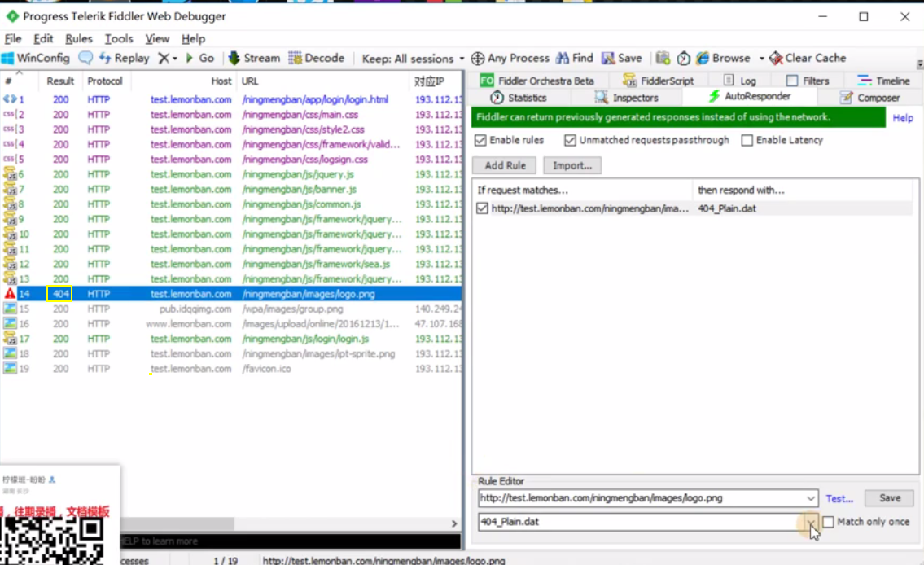Select session 15 group.png row
The height and width of the screenshot is (565, 924).
pyautogui.click(x=231, y=309)
